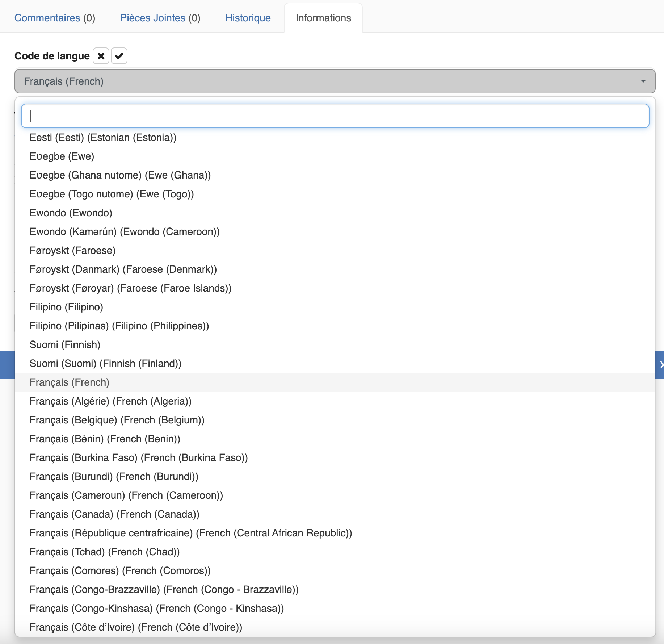Pick Filipino (Pilipinas) (Filipino (Philippines))
Viewport: 664px width, 644px height.
[335, 326]
